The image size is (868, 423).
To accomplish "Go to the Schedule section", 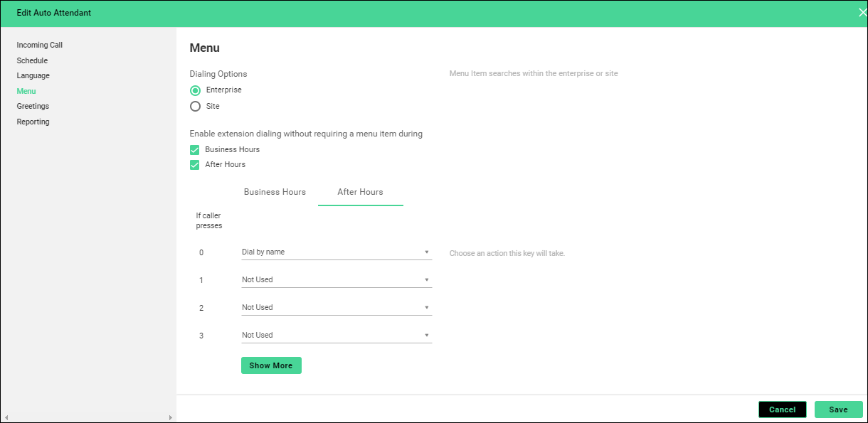I will click(x=32, y=61).
